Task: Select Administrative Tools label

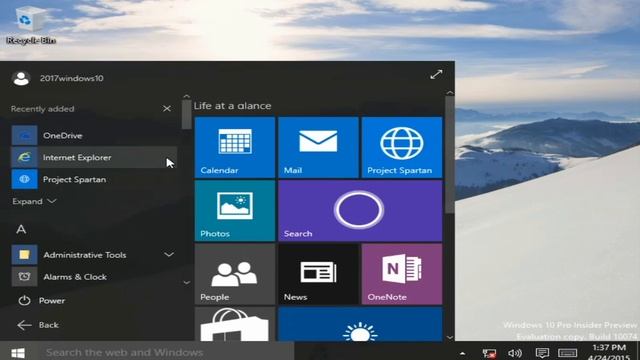Action: 85,255
